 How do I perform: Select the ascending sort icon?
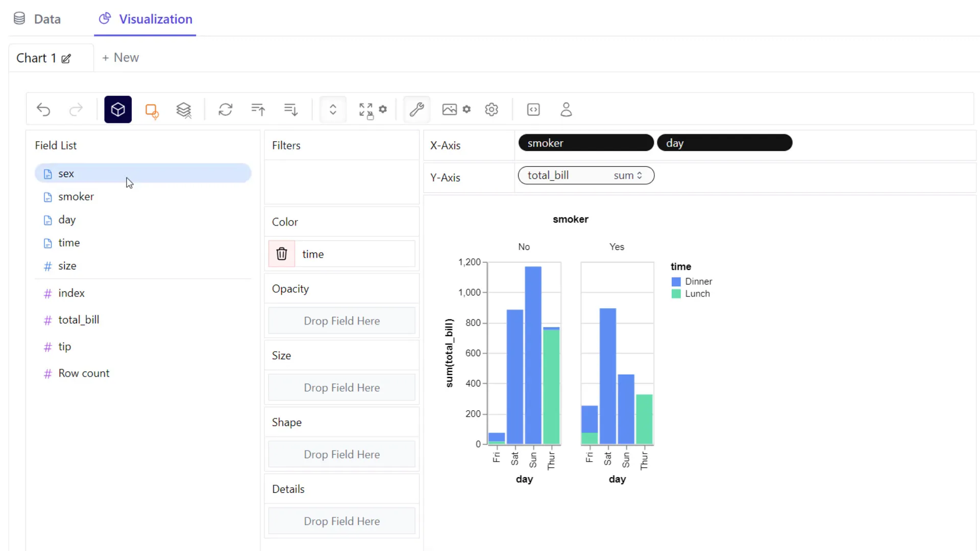pos(258,109)
